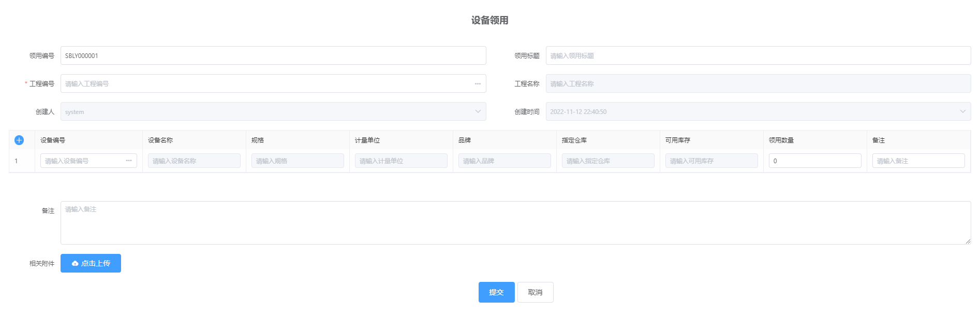980x328 pixels.
Task: Submit the form with 提交
Action: click(x=496, y=292)
